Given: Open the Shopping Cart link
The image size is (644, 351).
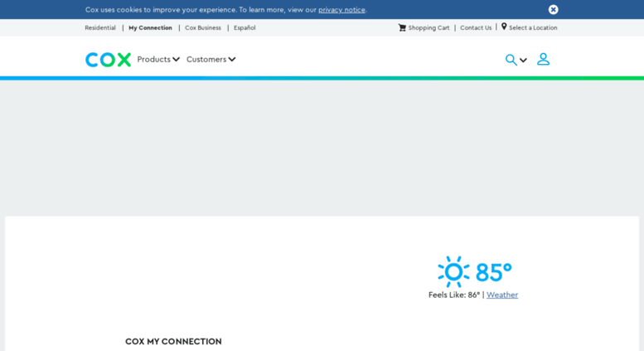Looking at the screenshot, I should tap(429, 28).
